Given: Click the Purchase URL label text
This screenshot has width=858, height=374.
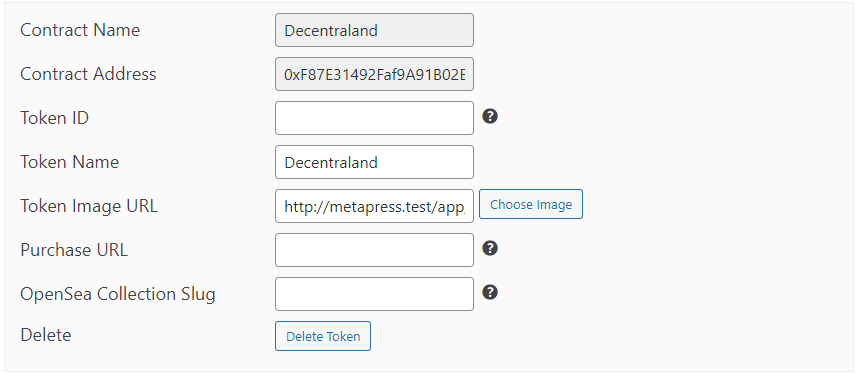Looking at the screenshot, I should point(74,250).
